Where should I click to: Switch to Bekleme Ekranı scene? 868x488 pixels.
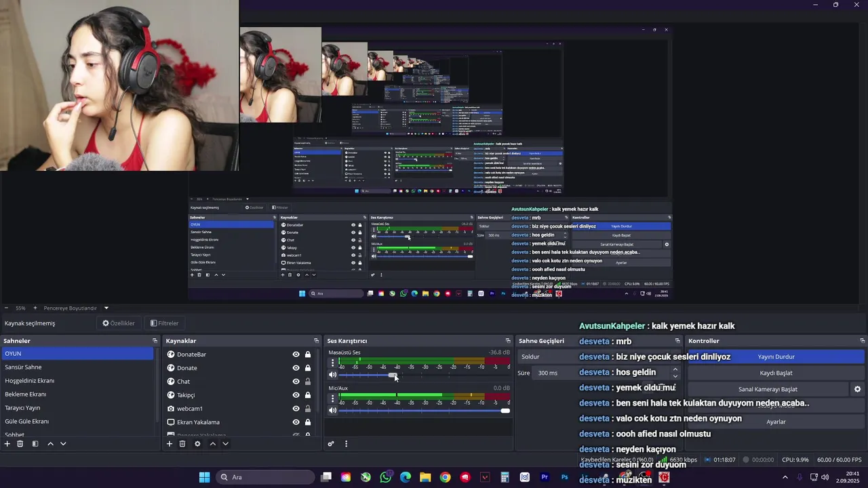[77, 394]
